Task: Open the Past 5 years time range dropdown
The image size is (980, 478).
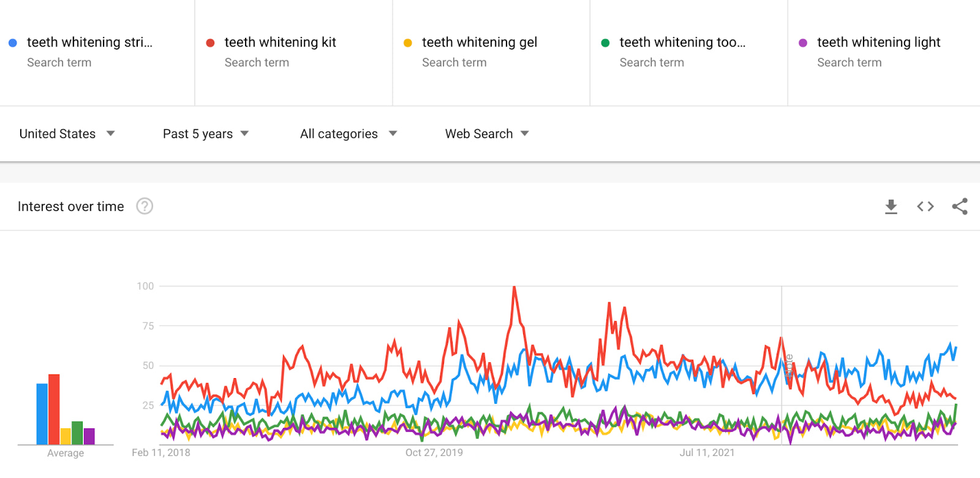Action: tap(205, 134)
